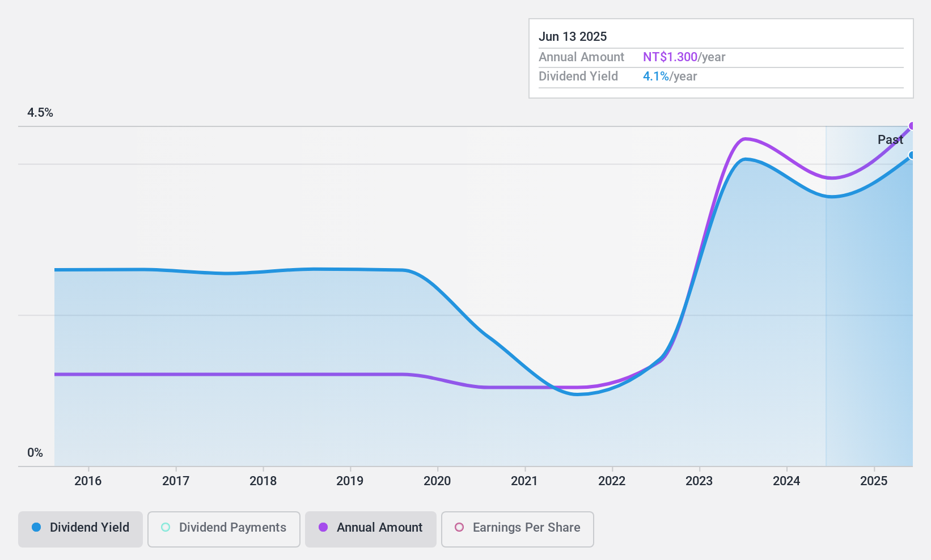This screenshot has height=560, width=931.
Task: Toggle the Dividend Payments series
Action: [x=224, y=529]
